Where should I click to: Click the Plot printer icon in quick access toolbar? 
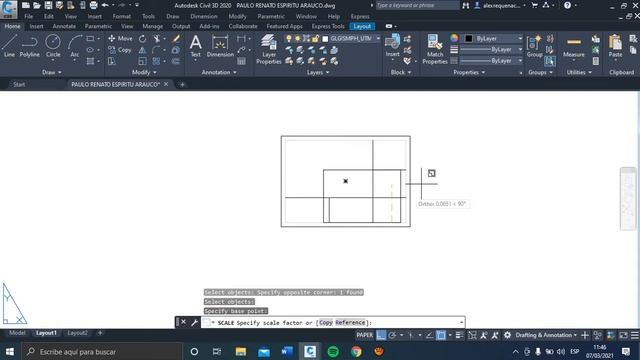pos(93,5)
